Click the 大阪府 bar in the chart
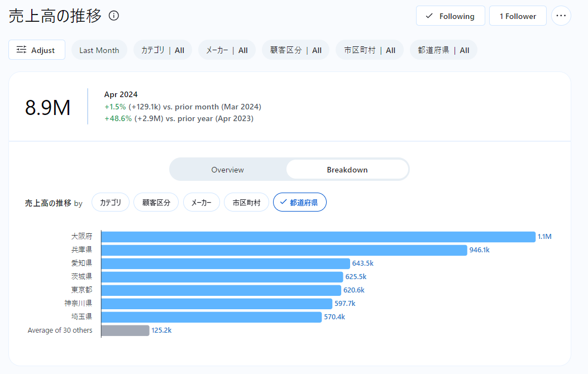 [x=318, y=237]
